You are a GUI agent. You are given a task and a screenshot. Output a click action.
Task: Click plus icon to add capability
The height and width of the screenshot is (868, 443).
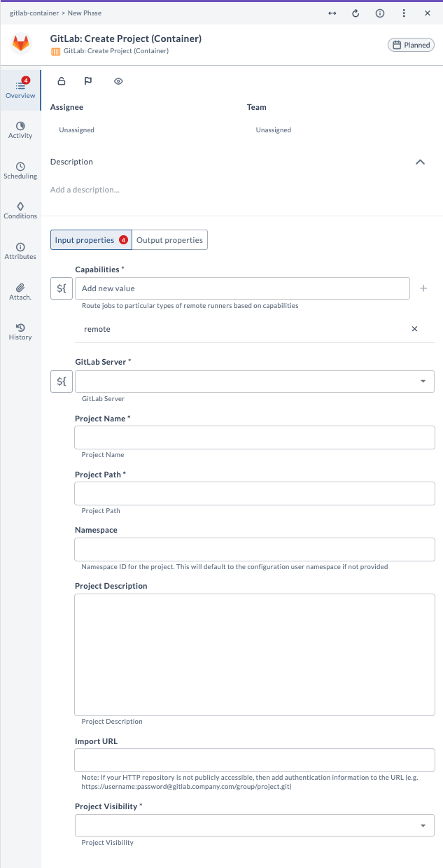pos(423,288)
